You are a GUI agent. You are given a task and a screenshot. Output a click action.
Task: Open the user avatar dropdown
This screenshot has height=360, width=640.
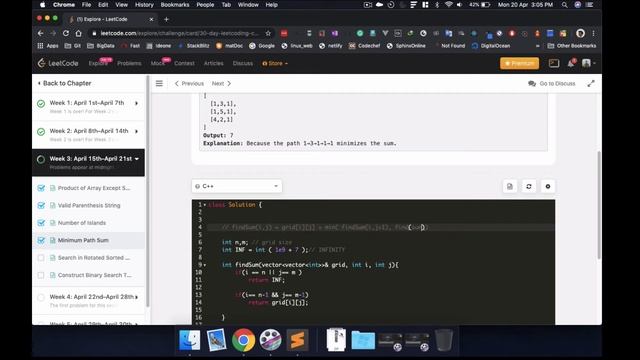(589, 63)
